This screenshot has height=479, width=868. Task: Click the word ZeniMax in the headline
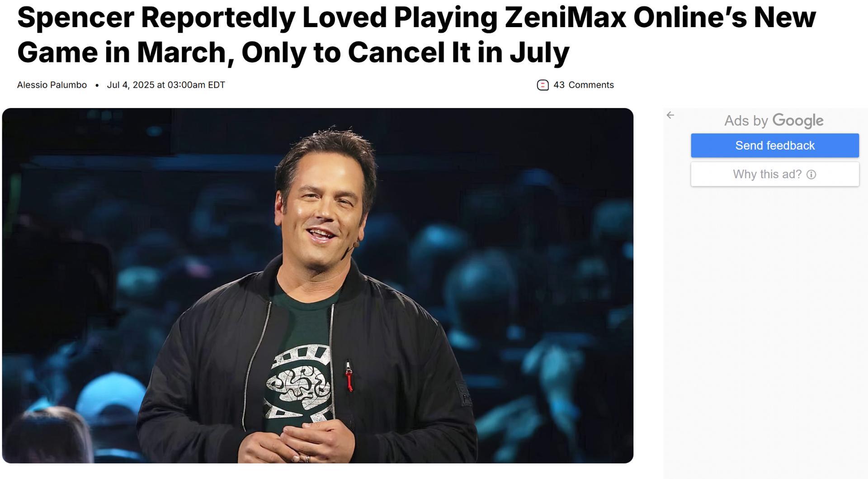(x=565, y=17)
